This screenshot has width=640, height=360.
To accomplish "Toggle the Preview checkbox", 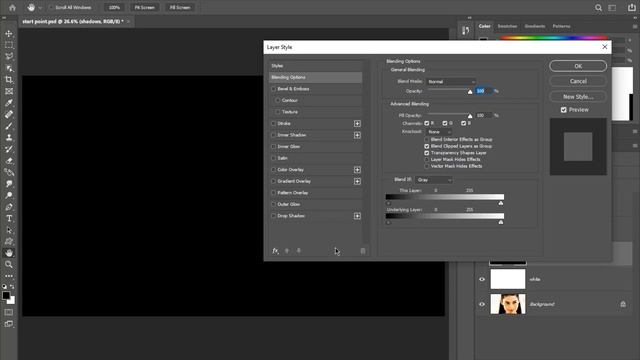I will 564,110.
